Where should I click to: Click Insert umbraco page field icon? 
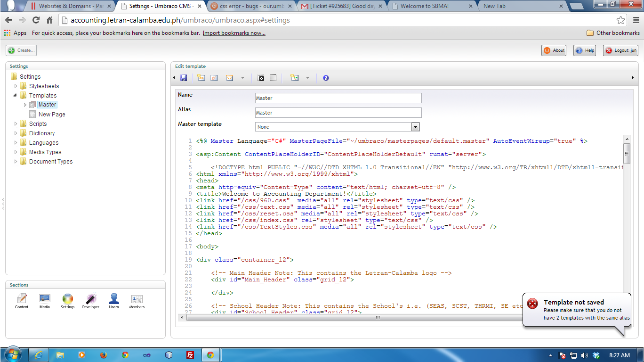tap(201, 78)
